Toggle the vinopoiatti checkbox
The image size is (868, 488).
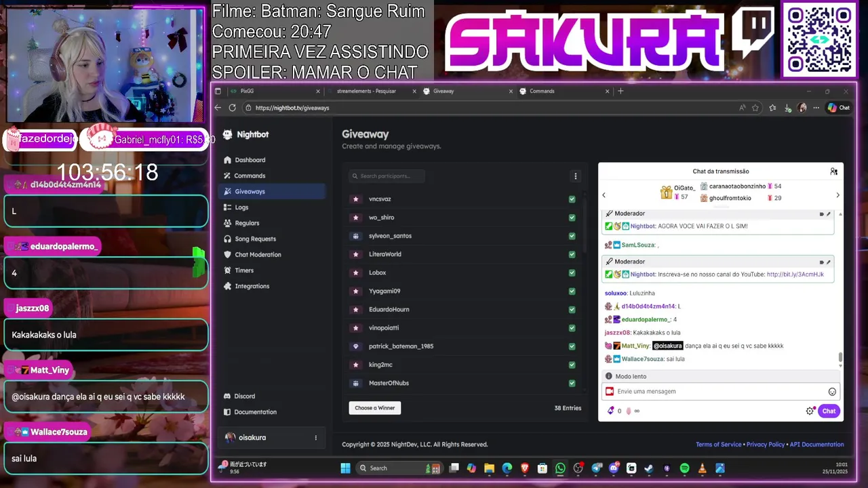pyautogui.click(x=572, y=328)
